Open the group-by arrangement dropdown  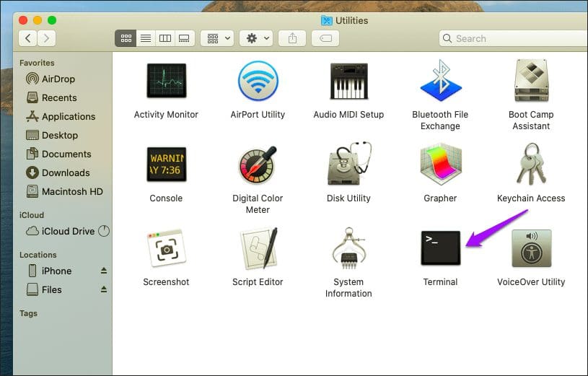pyautogui.click(x=217, y=38)
